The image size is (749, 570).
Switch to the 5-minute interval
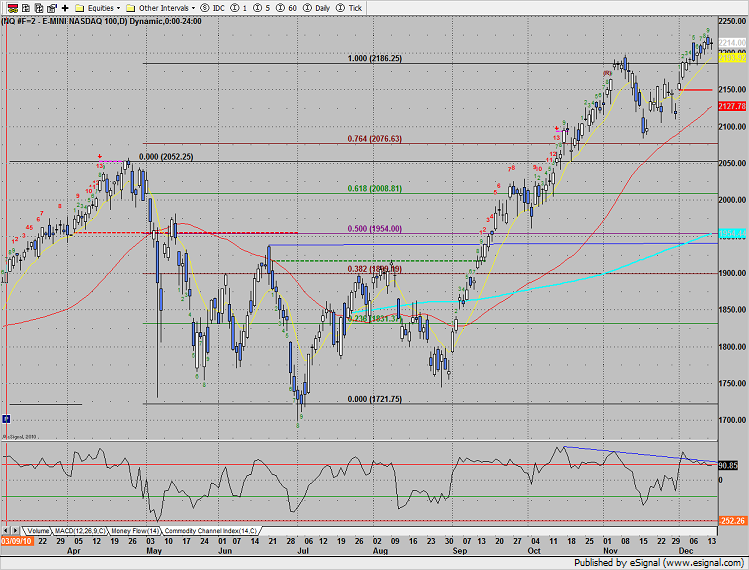[x=261, y=8]
